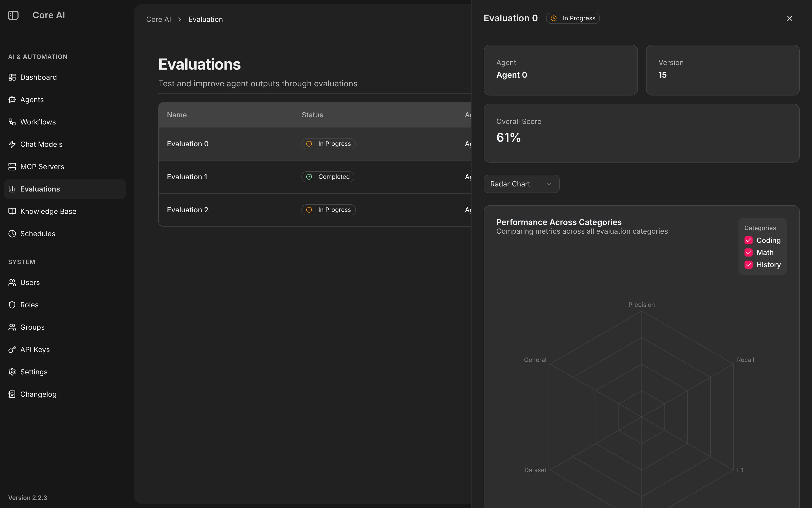Screen dimensions: 812x508
Task: Click the breadcrumb chevron separator
Action: pyautogui.click(x=179, y=20)
